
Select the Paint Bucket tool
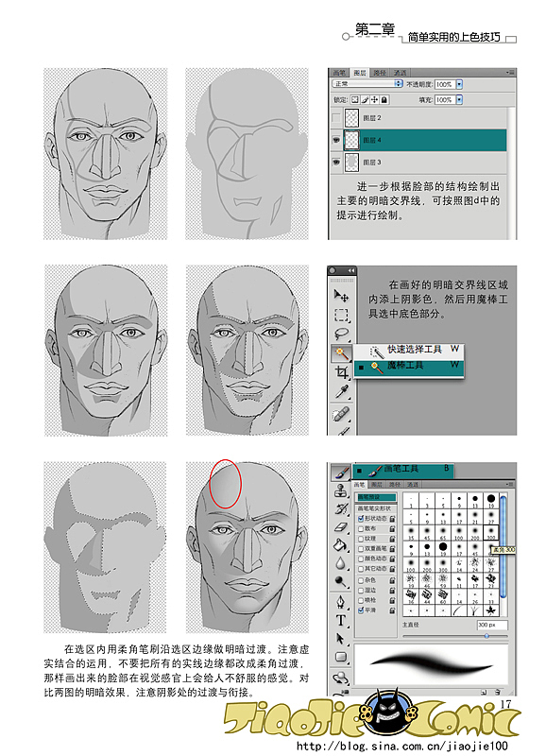(x=341, y=545)
